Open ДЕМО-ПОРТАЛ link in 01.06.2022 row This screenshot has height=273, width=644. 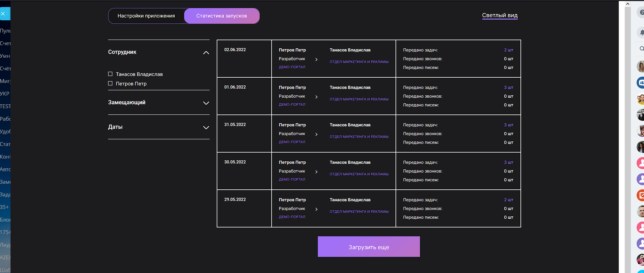click(x=292, y=105)
